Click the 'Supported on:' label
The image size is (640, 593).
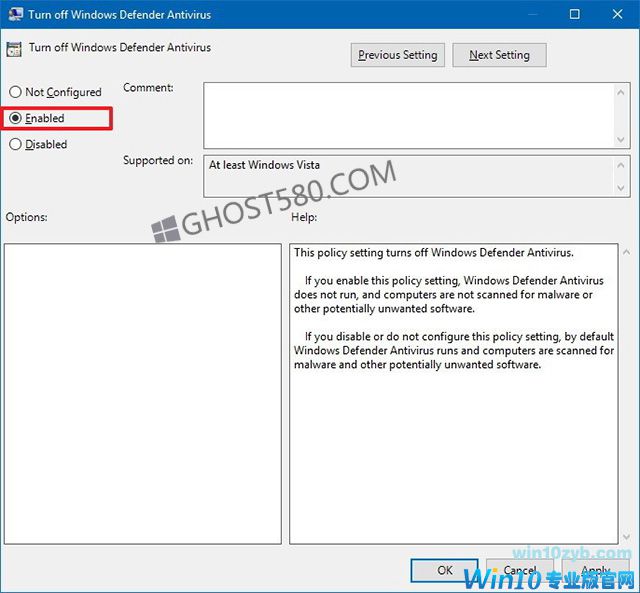coord(158,160)
